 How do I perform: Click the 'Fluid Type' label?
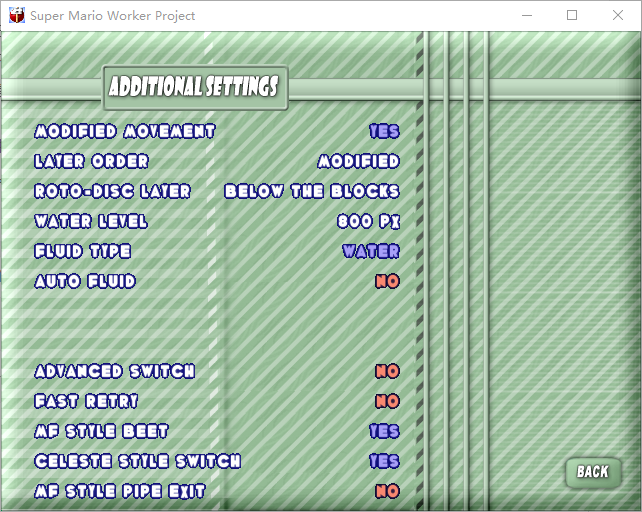[x=83, y=251]
